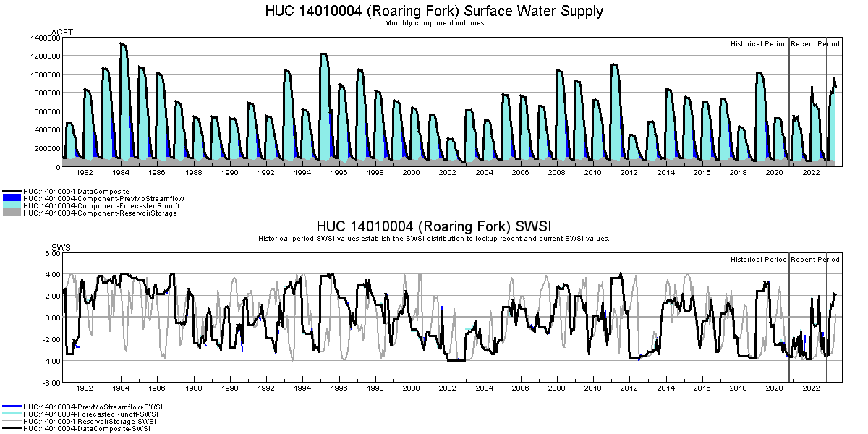868x434 pixels.
Task: Click the blue PrevMoStreamflow legend swatch
Action: pyautogui.click(x=12, y=198)
